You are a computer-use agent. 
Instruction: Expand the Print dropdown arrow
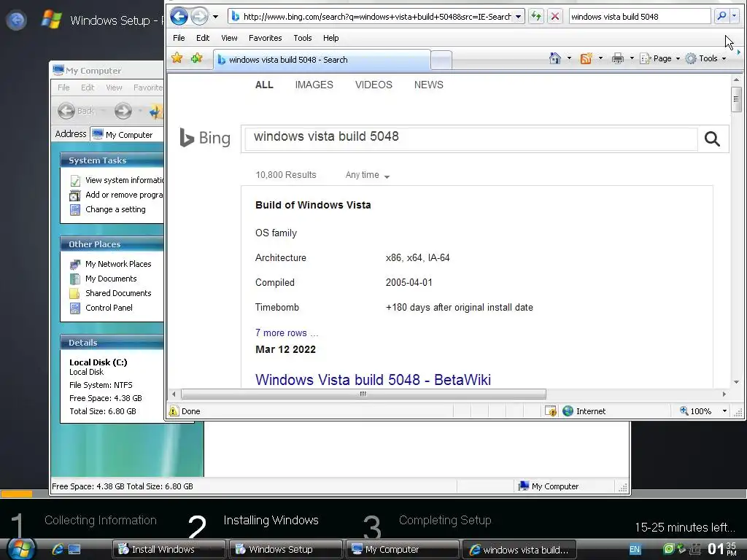632,58
